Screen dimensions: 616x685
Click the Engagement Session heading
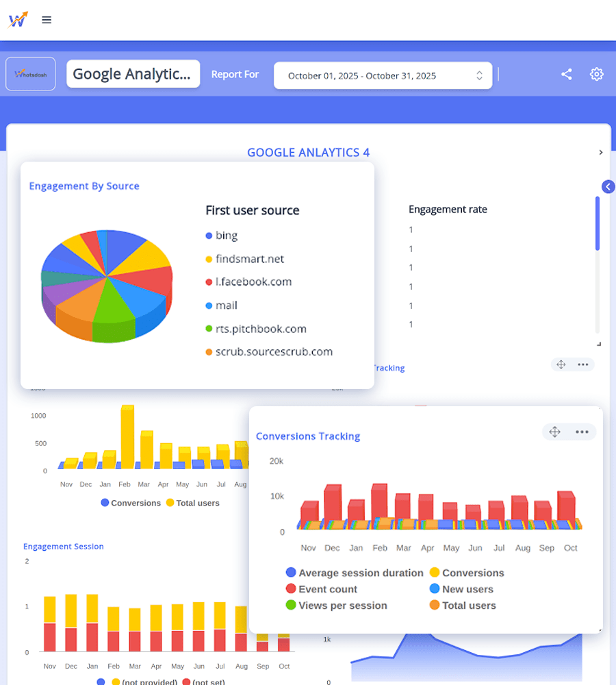[63, 547]
